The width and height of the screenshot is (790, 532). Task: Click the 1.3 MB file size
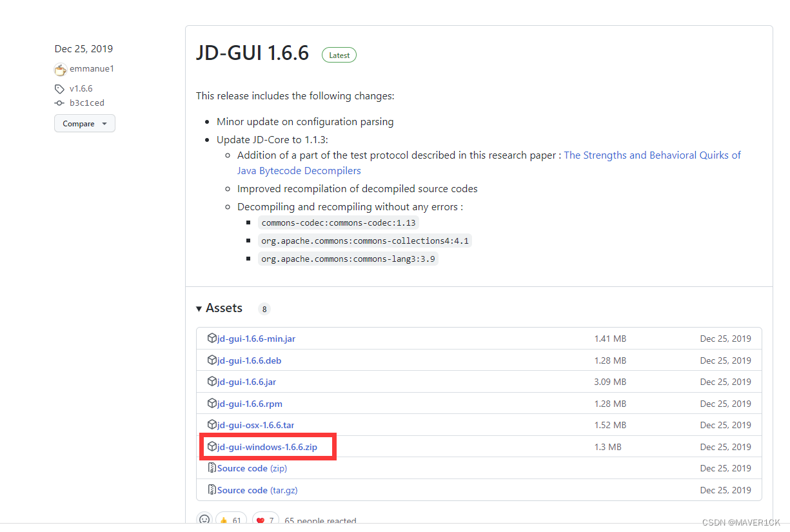point(608,447)
